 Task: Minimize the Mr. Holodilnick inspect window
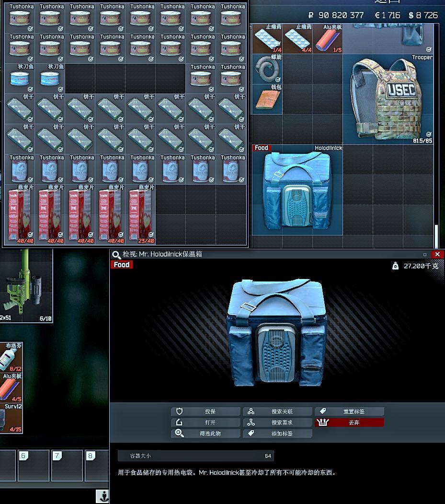click(425, 255)
